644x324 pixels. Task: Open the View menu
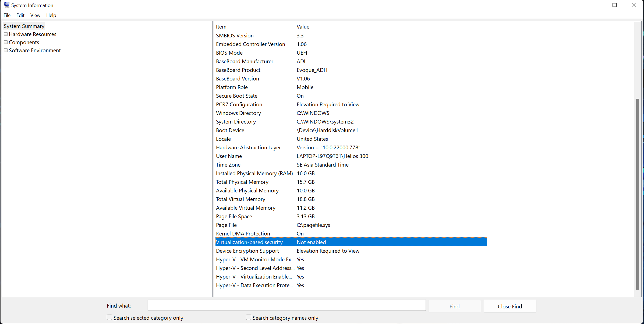point(35,15)
